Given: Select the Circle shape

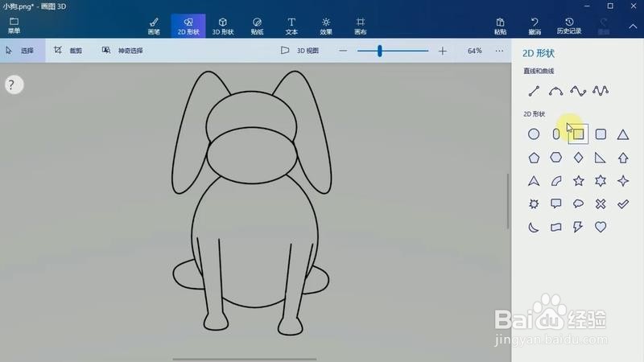Looking at the screenshot, I should point(534,134).
